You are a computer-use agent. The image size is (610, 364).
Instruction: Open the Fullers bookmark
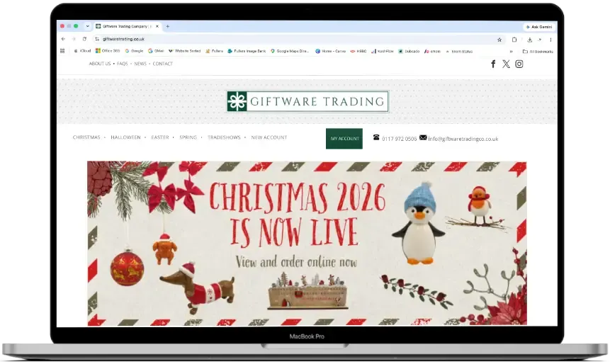click(x=215, y=51)
